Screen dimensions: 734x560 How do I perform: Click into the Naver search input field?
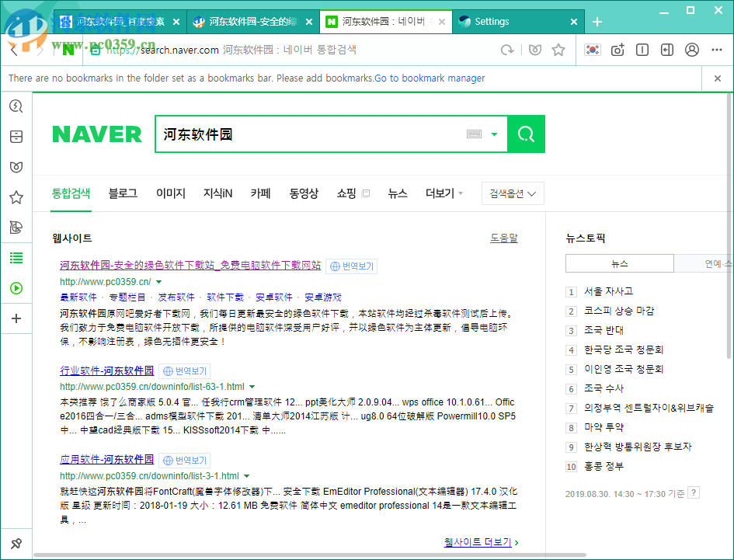(x=311, y=134)
